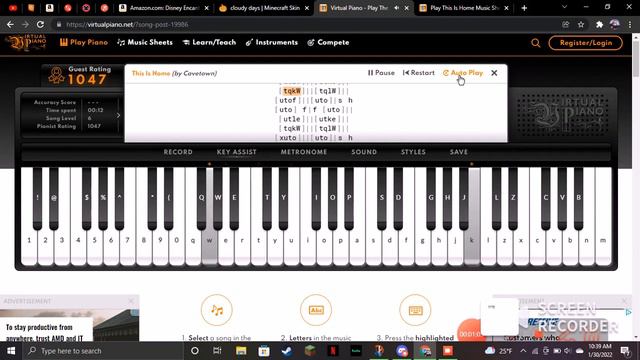Toggle Auto Play for the sheet
The height and width of the screenshot is (360, 640).
(x=463, y=73)
